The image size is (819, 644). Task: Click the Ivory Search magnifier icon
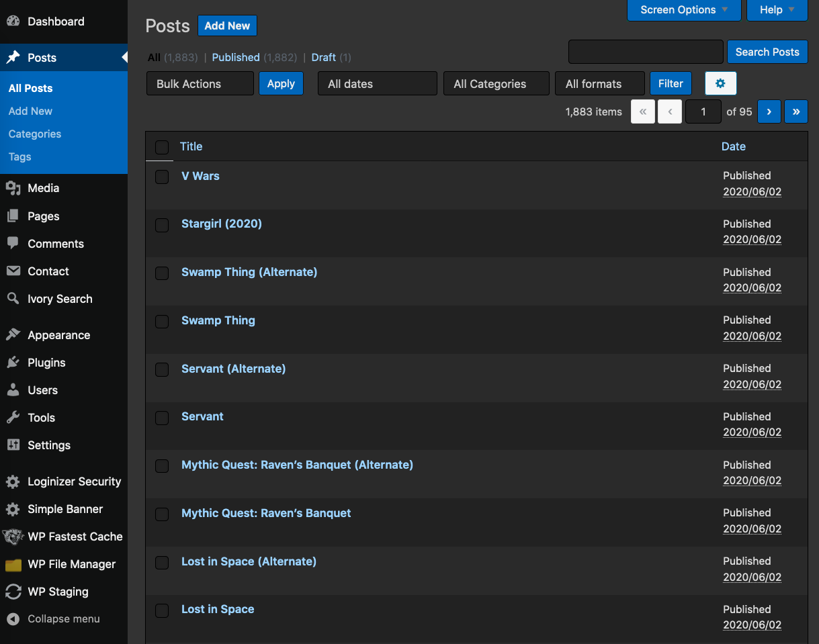(13, 299)
